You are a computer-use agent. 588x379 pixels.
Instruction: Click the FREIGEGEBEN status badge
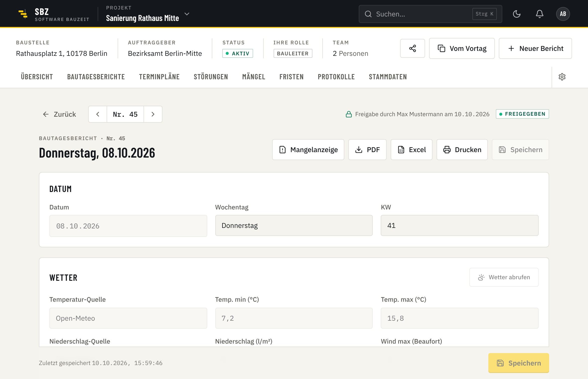pyautogui.click(x=522, y=114)
